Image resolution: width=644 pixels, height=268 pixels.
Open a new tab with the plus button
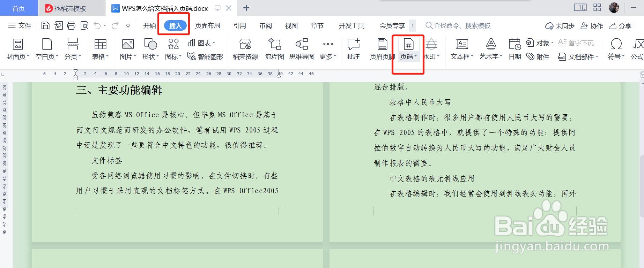click(x=246, y=8)
